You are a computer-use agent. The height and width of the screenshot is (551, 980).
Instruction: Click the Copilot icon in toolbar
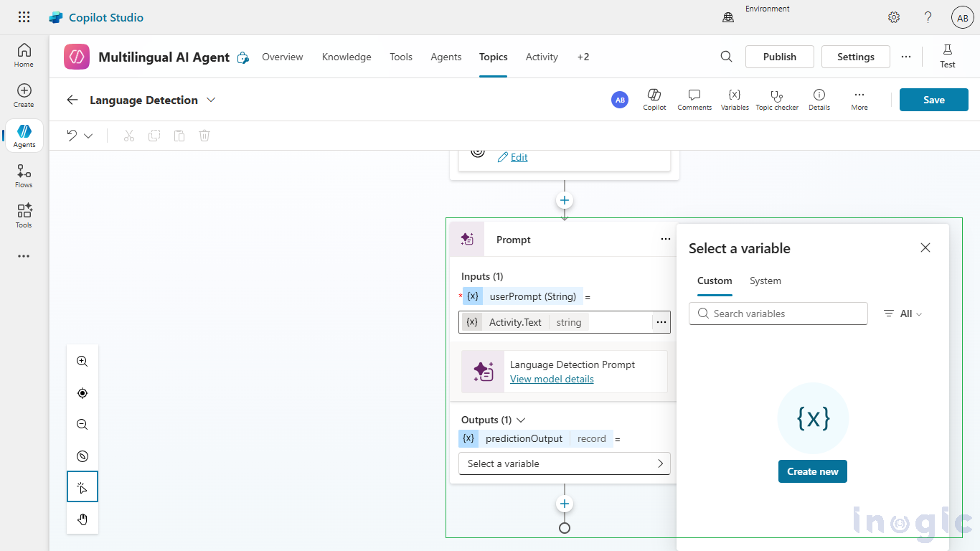(x=654, y=100)
